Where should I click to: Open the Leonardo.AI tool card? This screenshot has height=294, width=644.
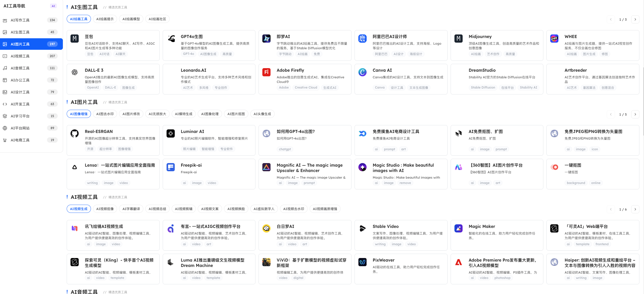coord(209,79)
